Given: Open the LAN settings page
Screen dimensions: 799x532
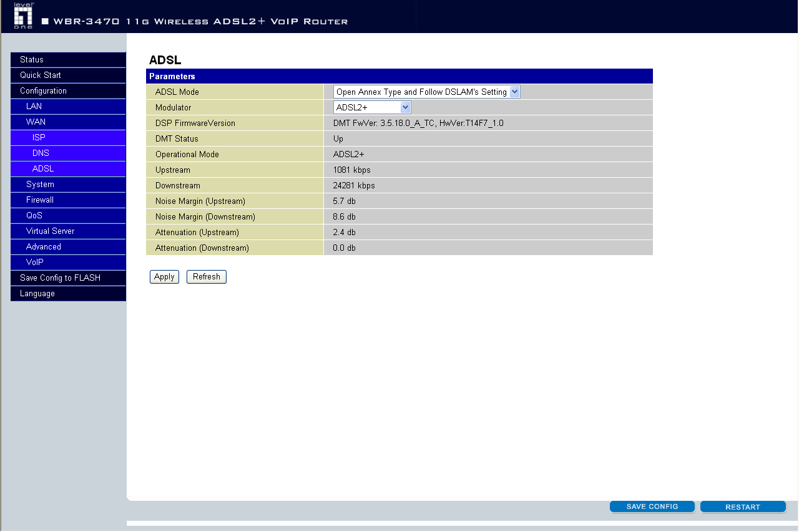Looking at the screenshot, I should 68,107.
